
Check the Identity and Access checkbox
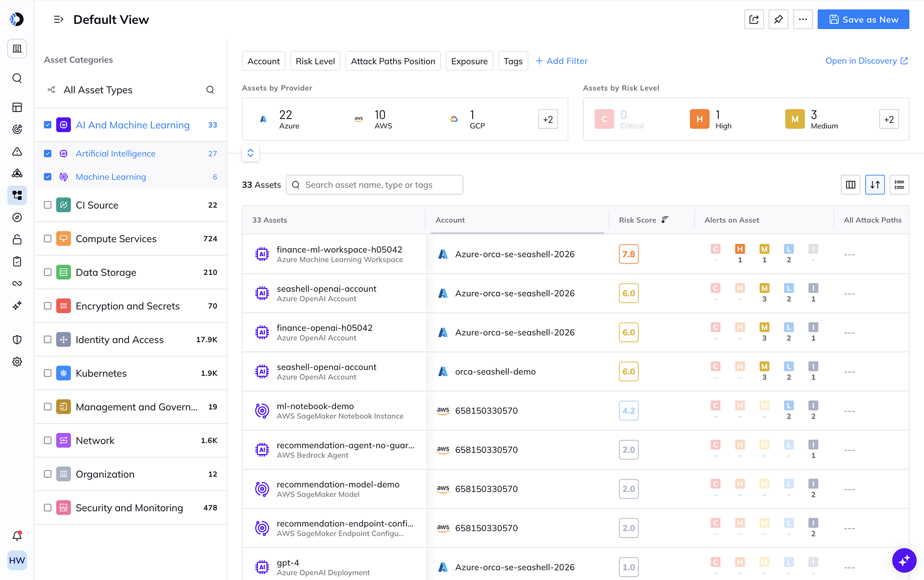coord(48,339)
